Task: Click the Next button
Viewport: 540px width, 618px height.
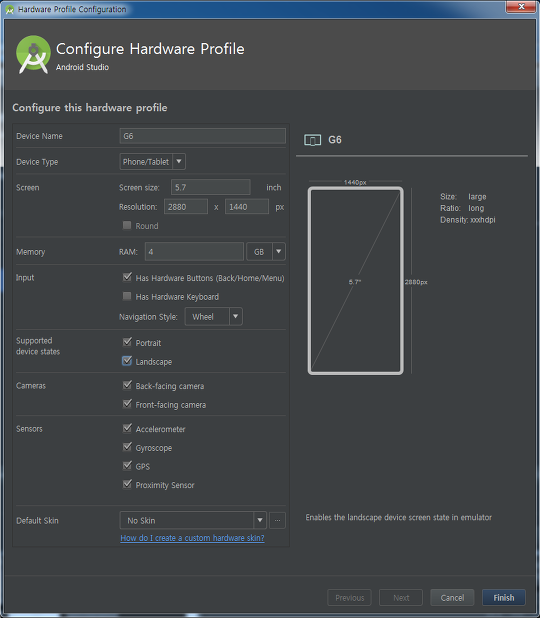Action: [x=401, y=598]
